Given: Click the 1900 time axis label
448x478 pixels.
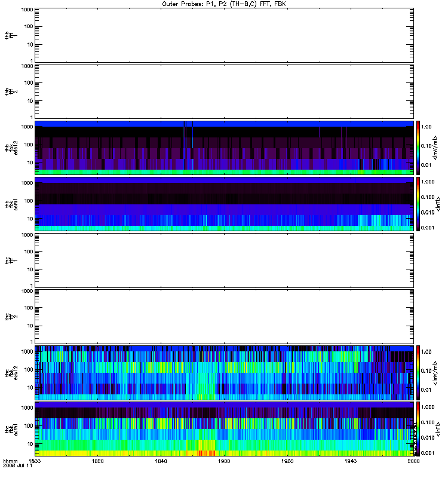Looking at the screenshot, I should coord(224,461).
